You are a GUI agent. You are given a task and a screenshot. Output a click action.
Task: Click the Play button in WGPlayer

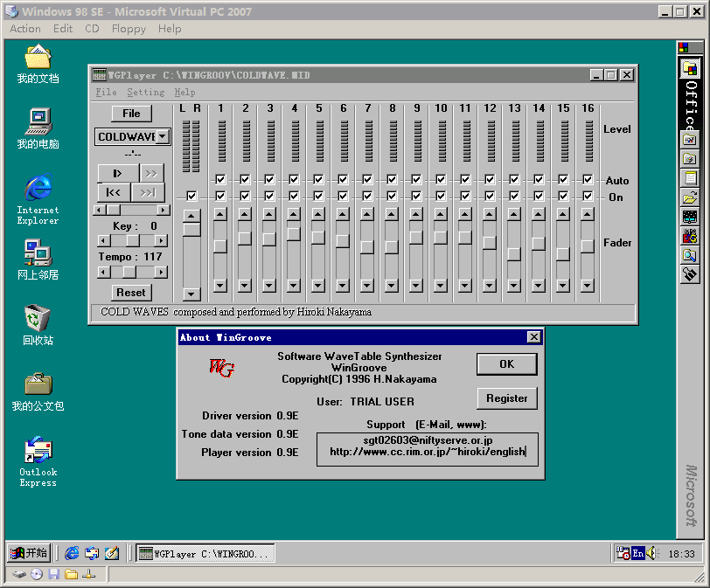[x=118, y=173]
